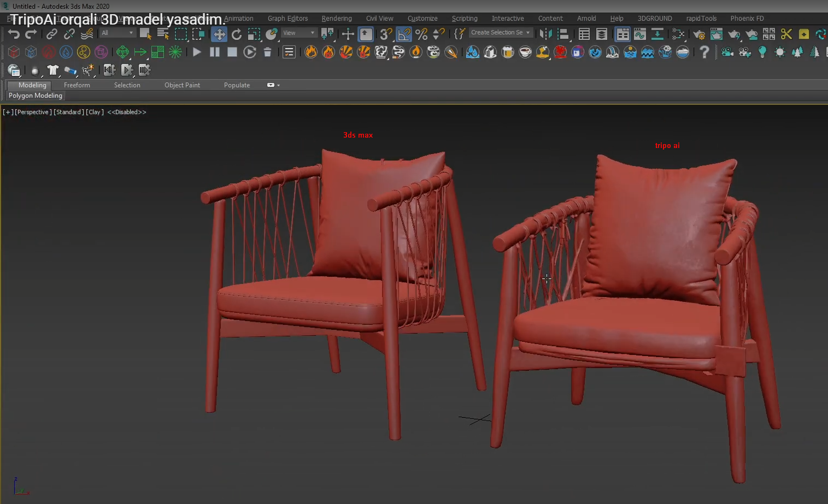The image size is (828, 504).
Task: Open the Rendering menu
Action: click(x=337, y=19)
